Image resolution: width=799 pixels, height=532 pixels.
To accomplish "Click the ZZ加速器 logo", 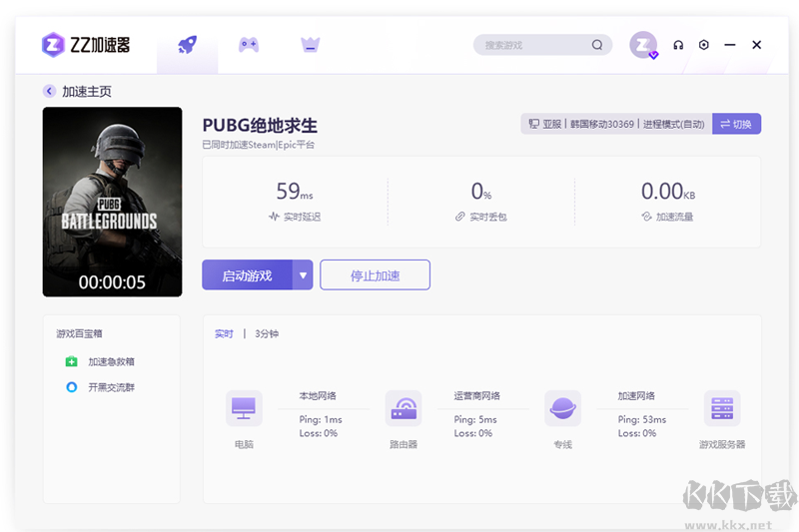I will coord(86,45).
